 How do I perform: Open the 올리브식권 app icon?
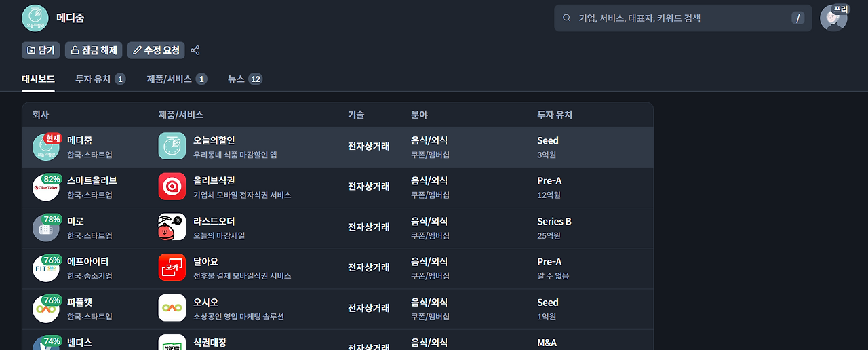pyautogui.click(x=172, y=187)
